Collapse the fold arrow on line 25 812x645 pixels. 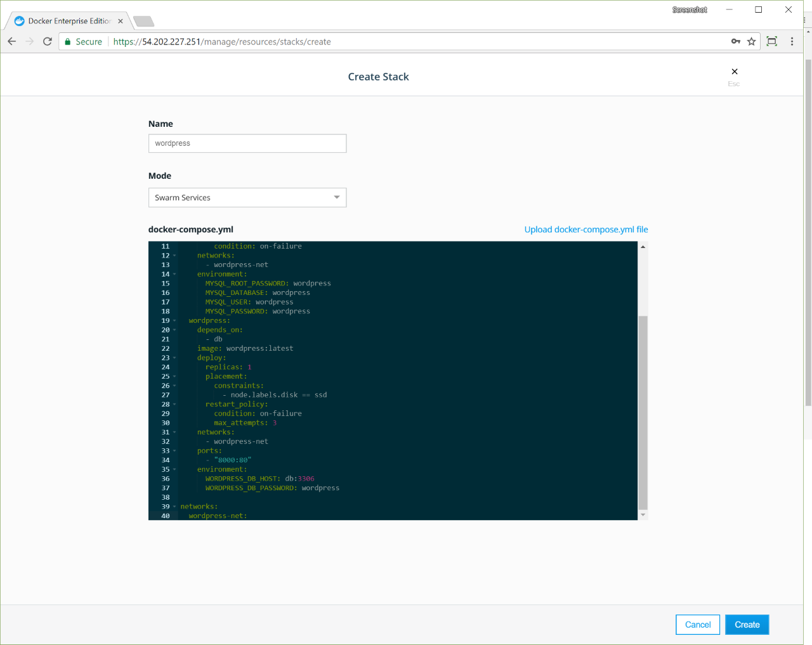click(174, 377)
